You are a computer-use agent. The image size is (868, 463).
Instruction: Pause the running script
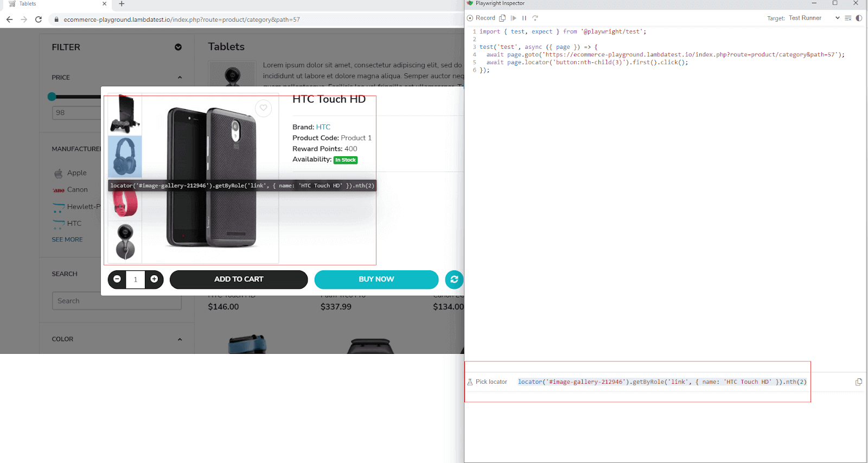coord(524,18)
